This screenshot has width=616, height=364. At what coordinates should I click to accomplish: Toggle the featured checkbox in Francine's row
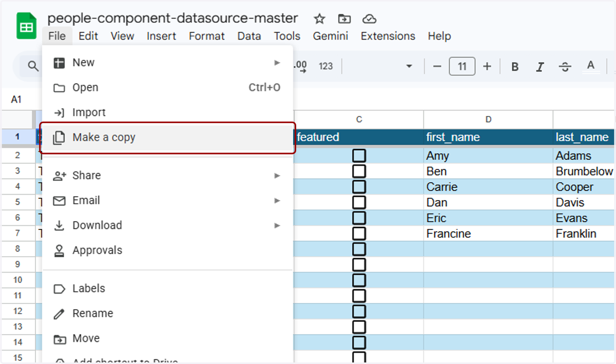[359, 234]
